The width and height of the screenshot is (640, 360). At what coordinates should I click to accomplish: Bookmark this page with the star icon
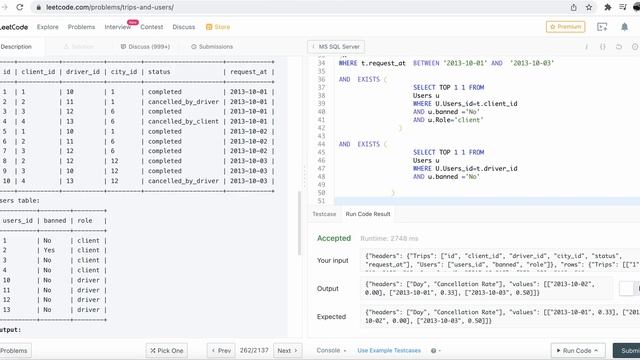pos(589,7)
